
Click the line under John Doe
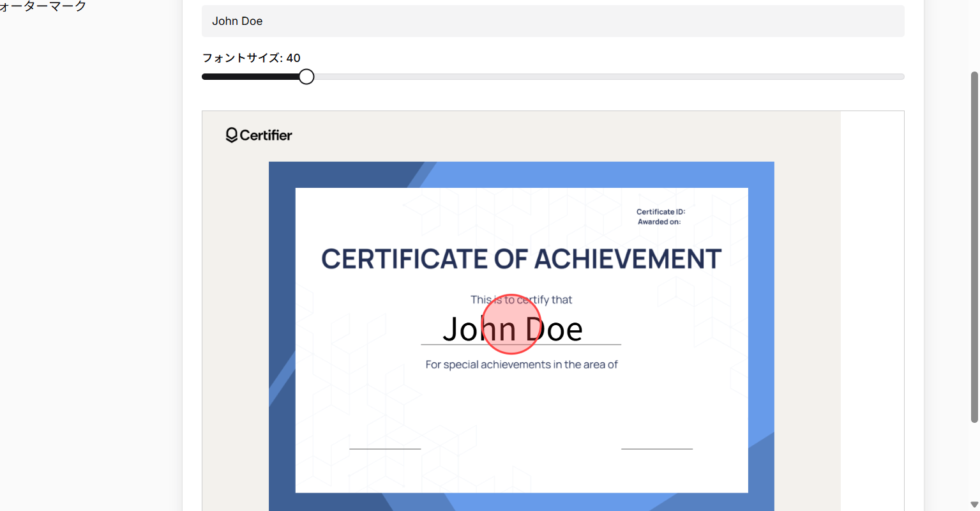(x=521, y=343)
